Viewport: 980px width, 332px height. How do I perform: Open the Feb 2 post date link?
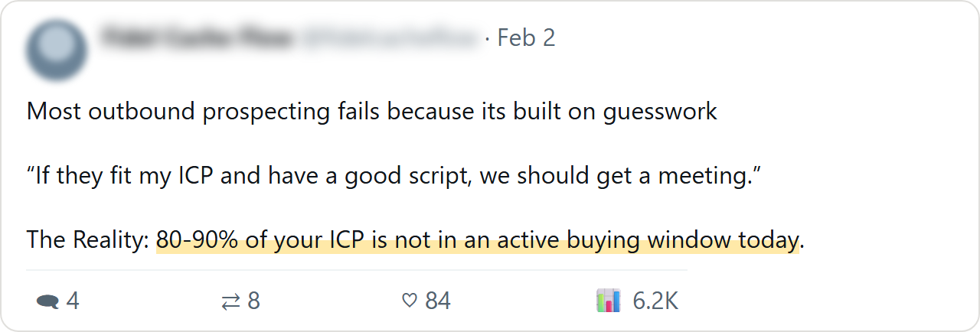tap(526, 37)
